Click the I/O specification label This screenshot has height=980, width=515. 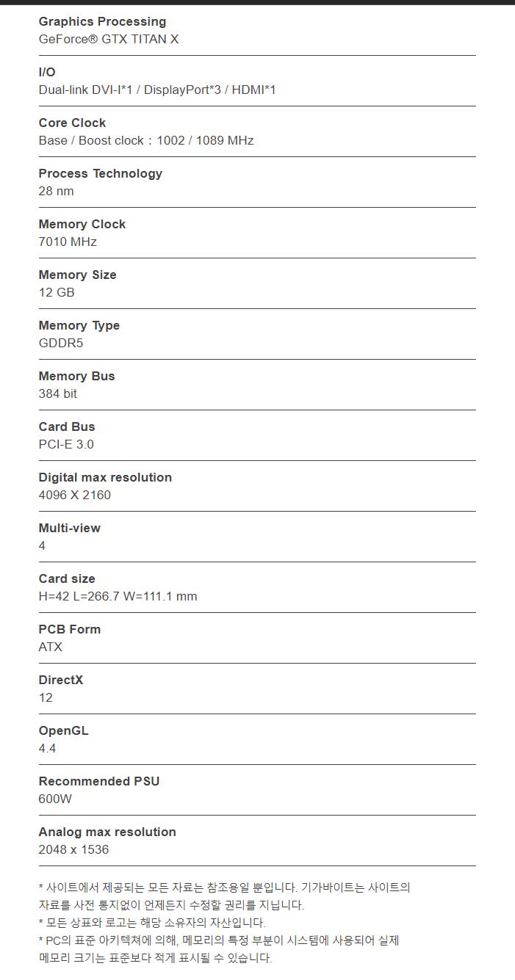pos(47,73)
